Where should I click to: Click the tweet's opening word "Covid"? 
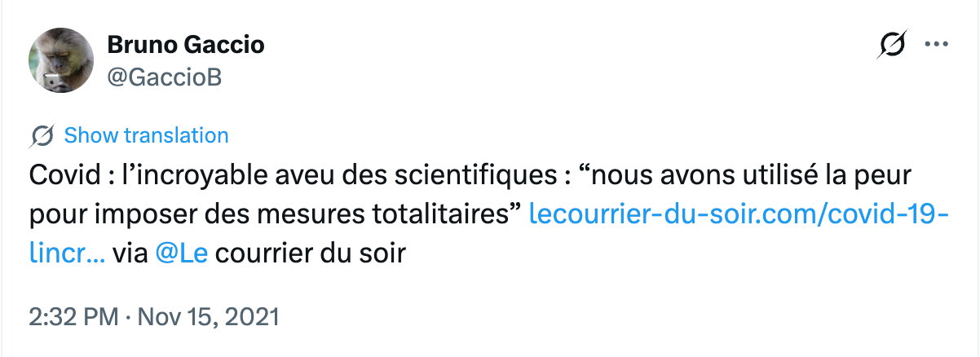pos(58,175)
